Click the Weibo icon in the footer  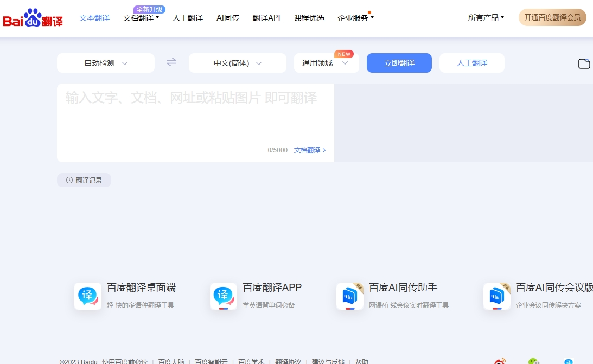(500, 361)
